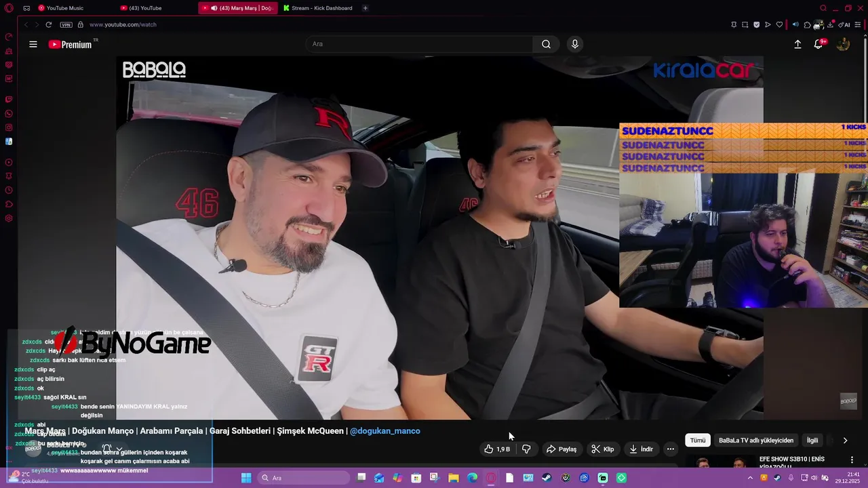
Task: Open Opera sidebar settings gear icon
Action: click(9, 218)
